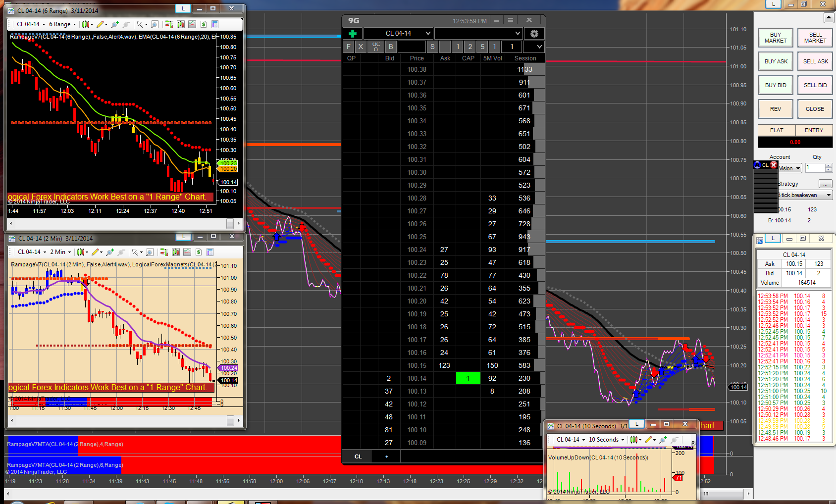
Task: Click the red X icon beside CL account
Action: coord(774,165)
